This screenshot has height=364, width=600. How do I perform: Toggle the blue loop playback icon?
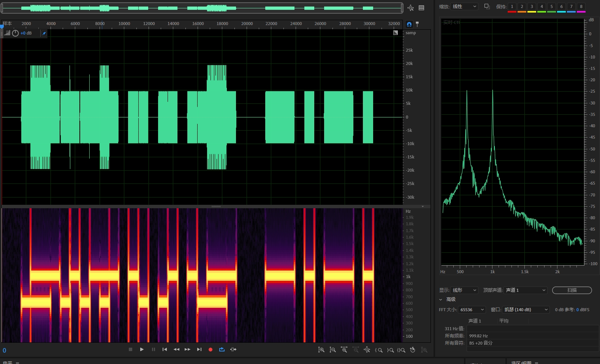pyautogui.click(x=222, y=350)
